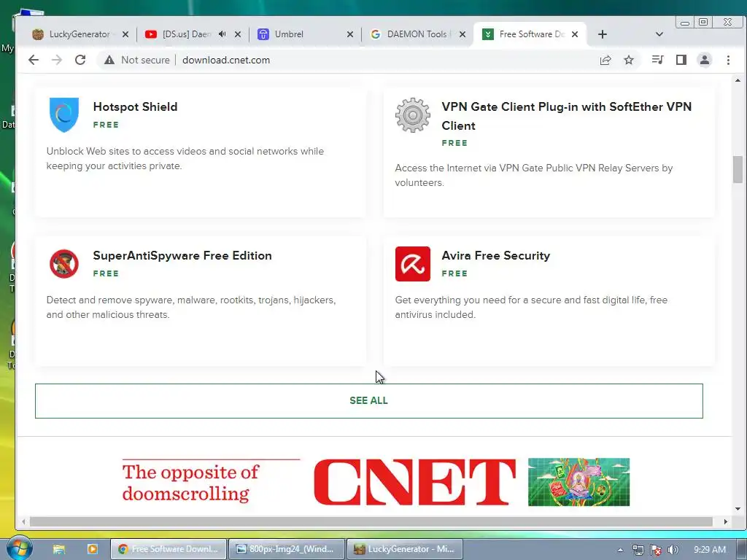Click Hotspot Shield description text
The image size is (747, 560).
[185, 158]
